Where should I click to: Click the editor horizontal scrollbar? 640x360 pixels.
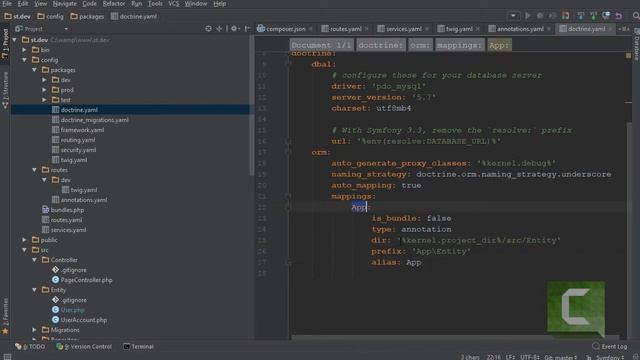455,338
